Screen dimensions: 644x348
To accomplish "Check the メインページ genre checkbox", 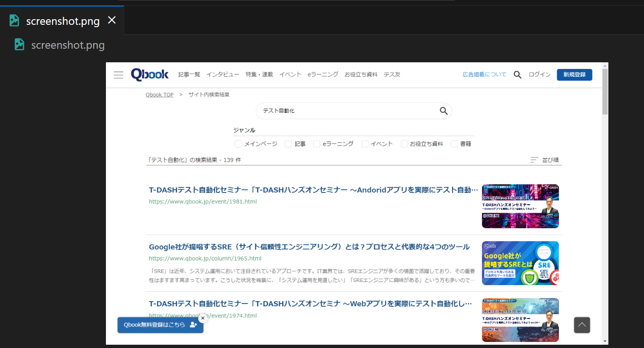I will point(238,144).
